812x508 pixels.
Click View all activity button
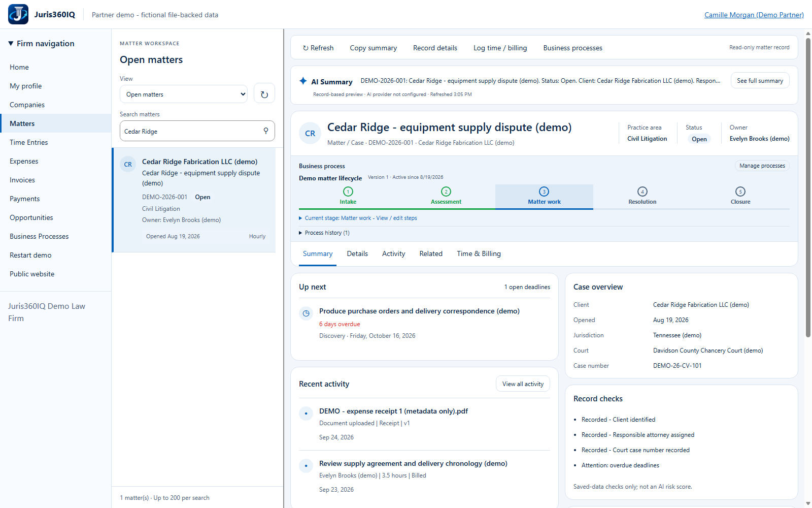(523, 384)
